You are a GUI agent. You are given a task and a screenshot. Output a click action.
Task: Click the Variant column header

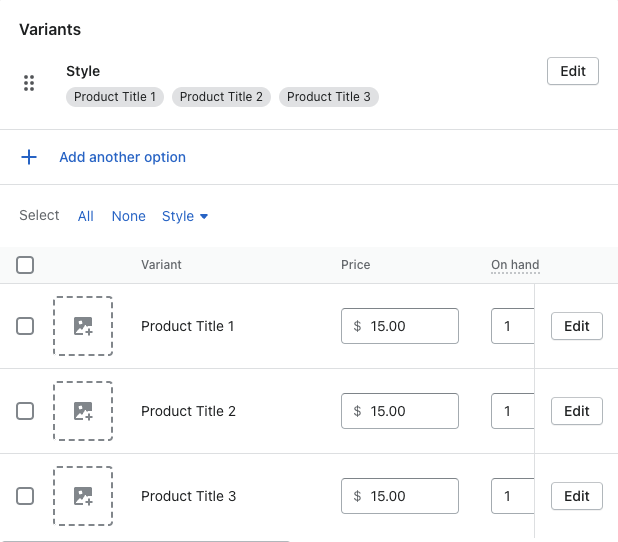point(161,265)
